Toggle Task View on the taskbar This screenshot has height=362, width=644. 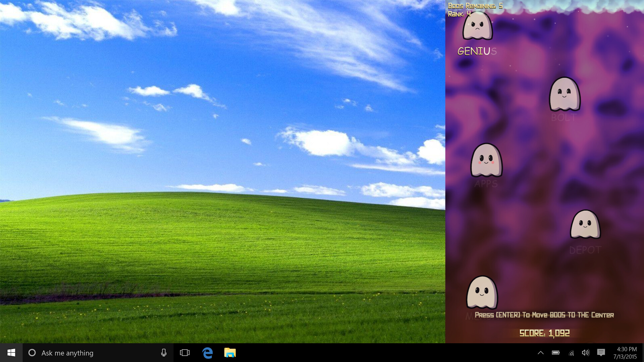click(184, 353)
